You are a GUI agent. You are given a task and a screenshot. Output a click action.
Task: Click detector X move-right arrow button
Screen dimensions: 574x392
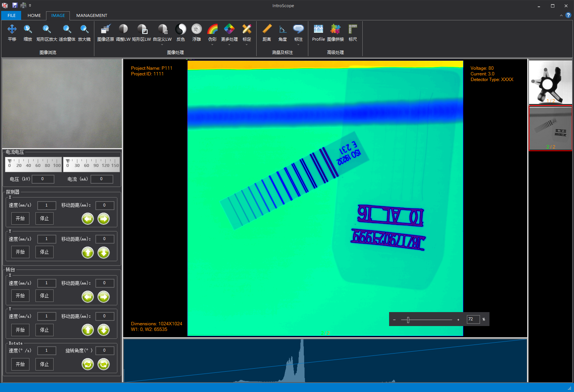click(x=104, y=219)
